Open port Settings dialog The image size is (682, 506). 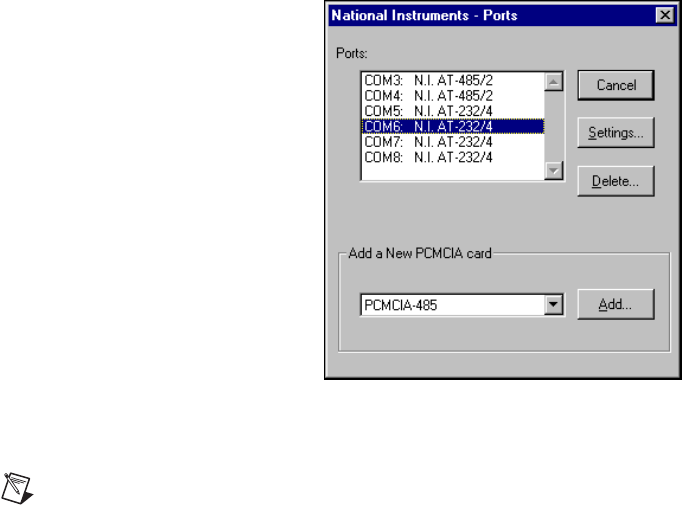click(615, 132)
